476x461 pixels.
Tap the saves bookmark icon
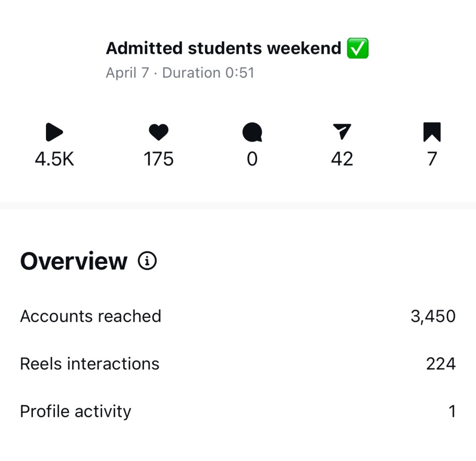coord(432,132)
